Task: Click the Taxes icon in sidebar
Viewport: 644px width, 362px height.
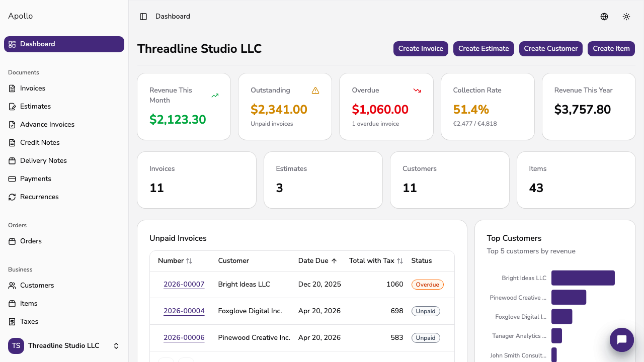Action: tap(12, 322)
